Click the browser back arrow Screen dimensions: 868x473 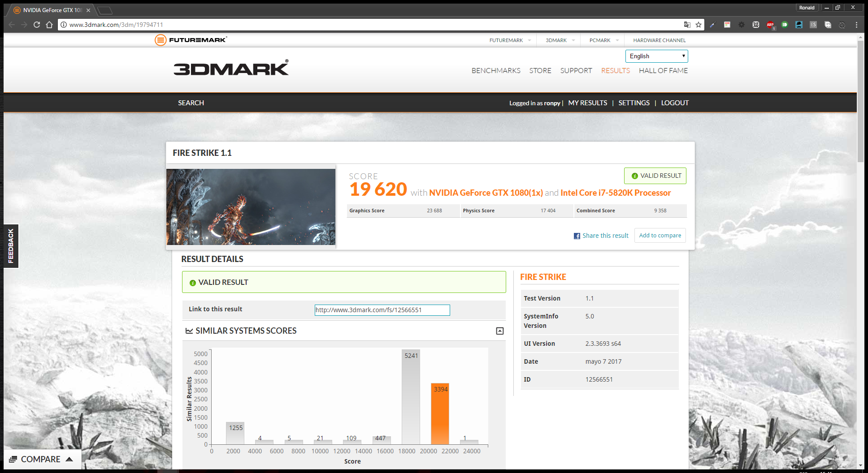pyautogui.click(x=12, y=25)
